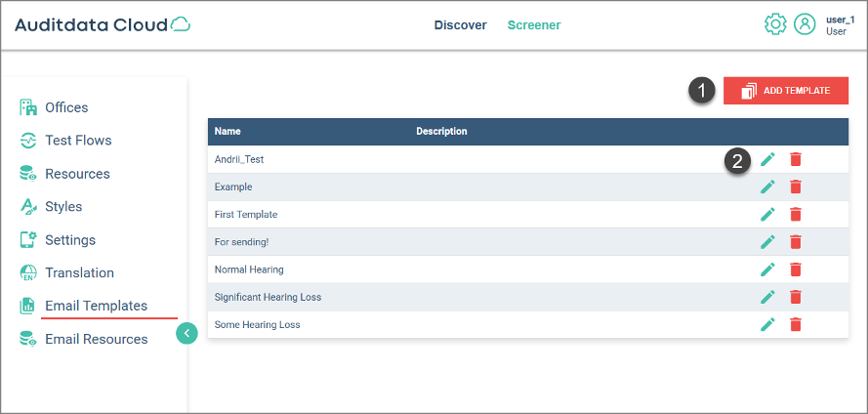Image resolution: width=868 pixels, height=414 pixels.
Task: Click the Description column header
Action: click(441, 131)
